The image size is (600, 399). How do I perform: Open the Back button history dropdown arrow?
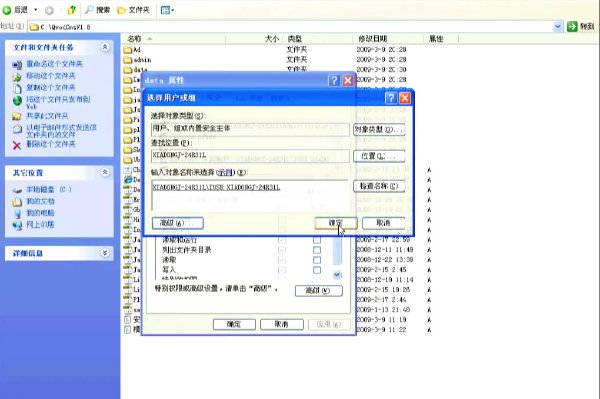point(36,10)
